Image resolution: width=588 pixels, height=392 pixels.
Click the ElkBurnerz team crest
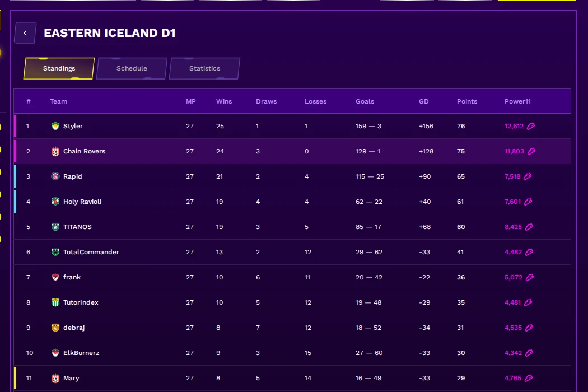coord(55,353)
